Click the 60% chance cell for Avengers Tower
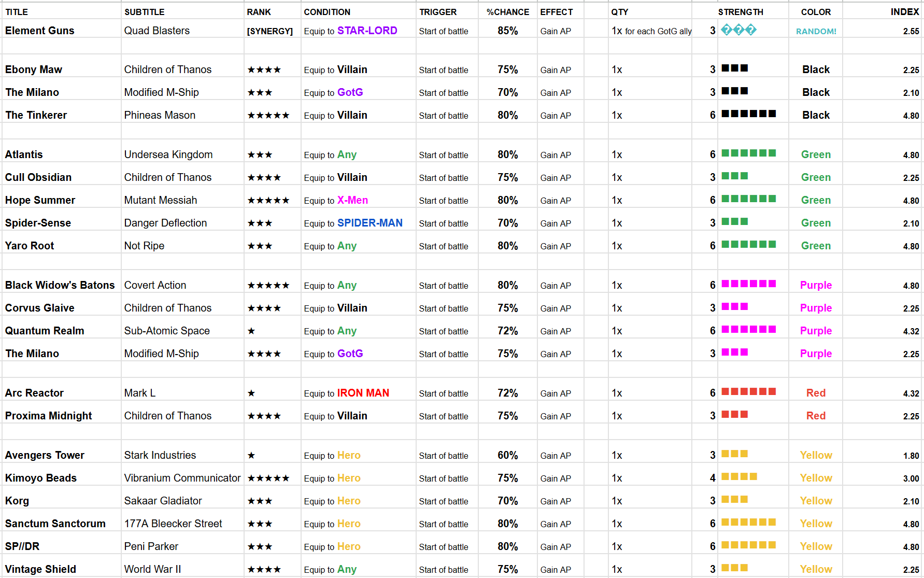The image size is (924, 578). (x=508, y=455)
